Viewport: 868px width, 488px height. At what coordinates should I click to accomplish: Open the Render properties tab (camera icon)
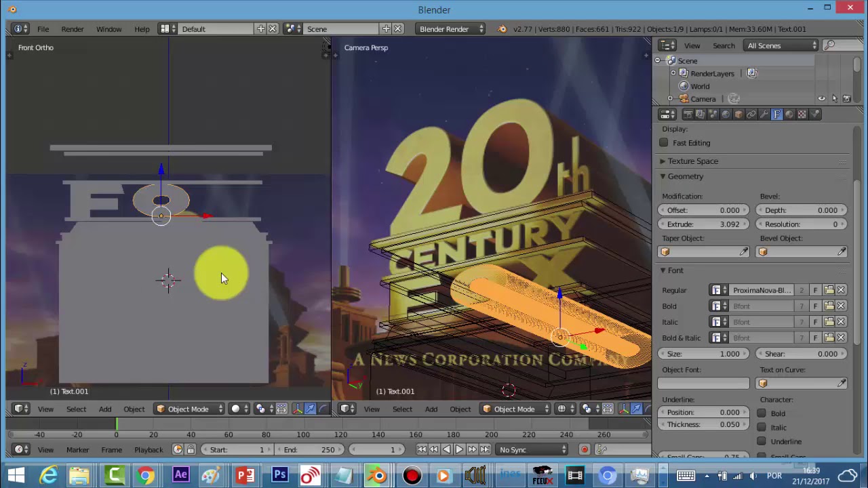[x=688, y=115]
